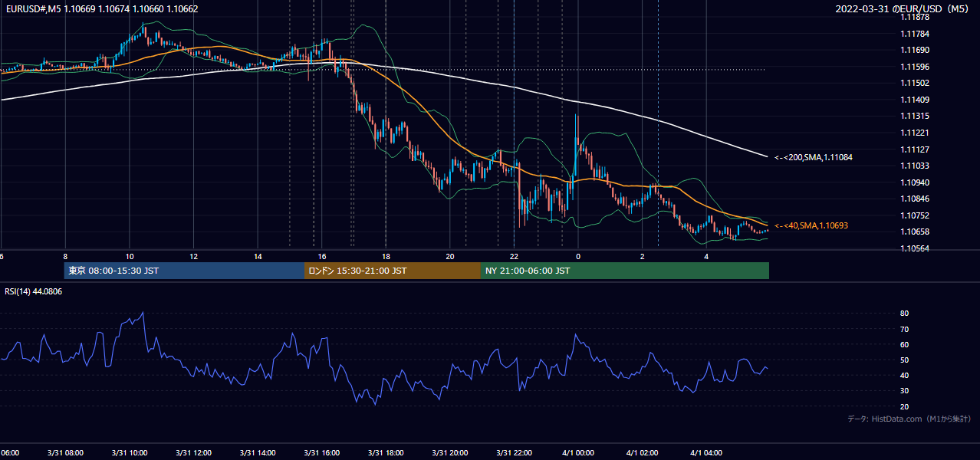Click the NY 21:00-06:00 JST session bar
Image resolution: width=980 pixels, height=460 pixels.
click(625, 271)
